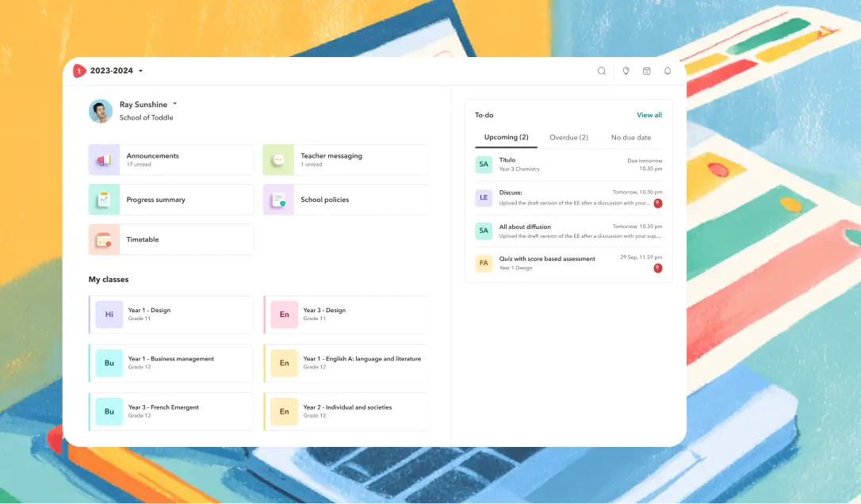861x504 pixels.
Task: Click the Toddle logo icon
Action: pyautogui.click(x=79, y=71)
